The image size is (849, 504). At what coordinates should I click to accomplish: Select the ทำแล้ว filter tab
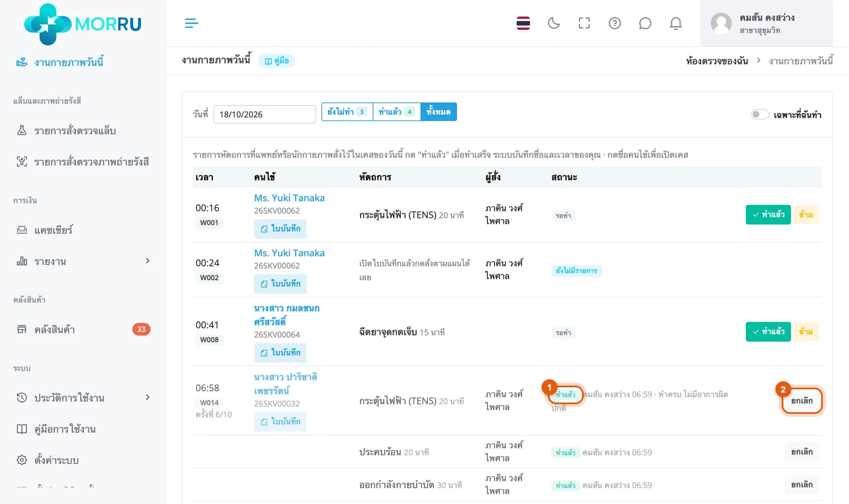pos(396,112)
